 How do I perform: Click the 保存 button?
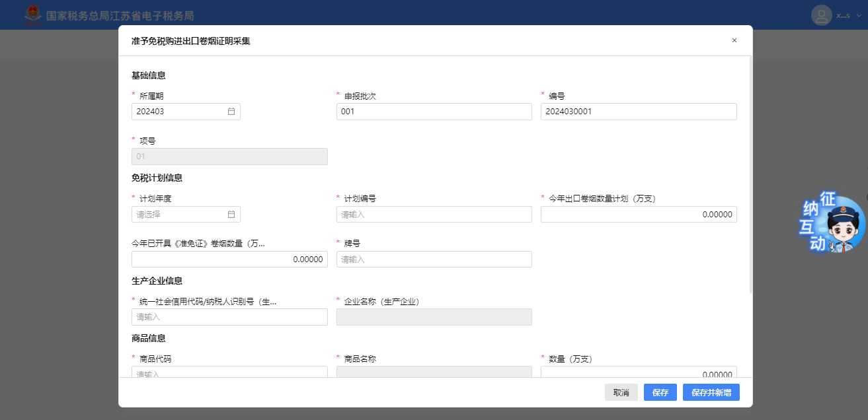point(660,392)
